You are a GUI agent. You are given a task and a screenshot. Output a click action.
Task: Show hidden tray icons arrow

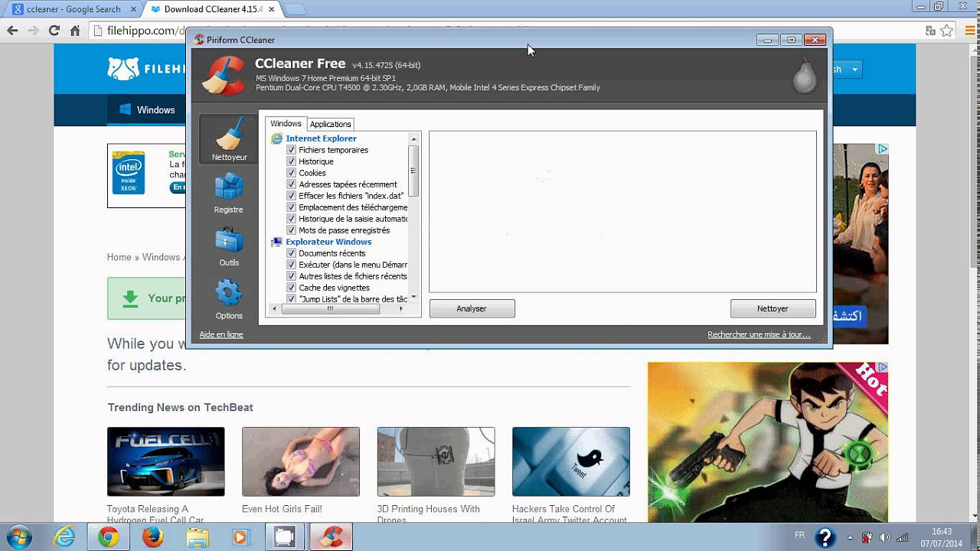point(849,537)
